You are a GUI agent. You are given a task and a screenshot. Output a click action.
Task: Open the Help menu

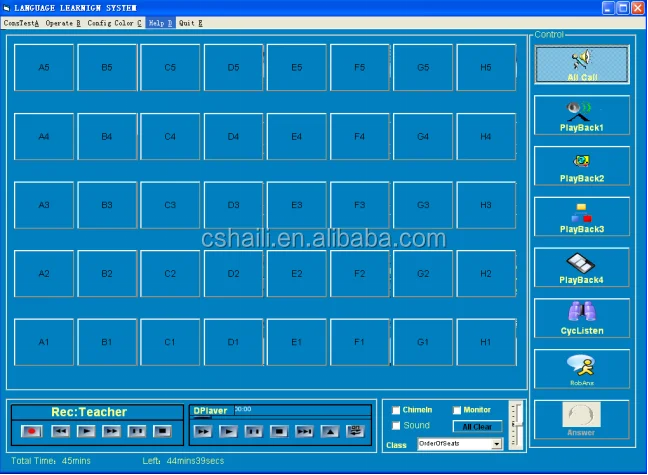pos(160,23)
